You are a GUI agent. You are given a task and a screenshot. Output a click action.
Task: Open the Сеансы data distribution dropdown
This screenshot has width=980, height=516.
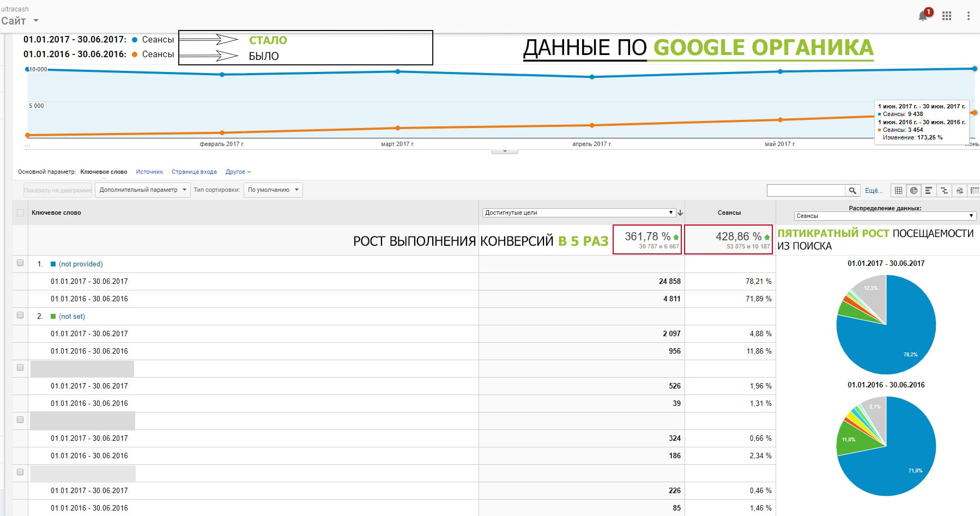(x=884, y=216)
